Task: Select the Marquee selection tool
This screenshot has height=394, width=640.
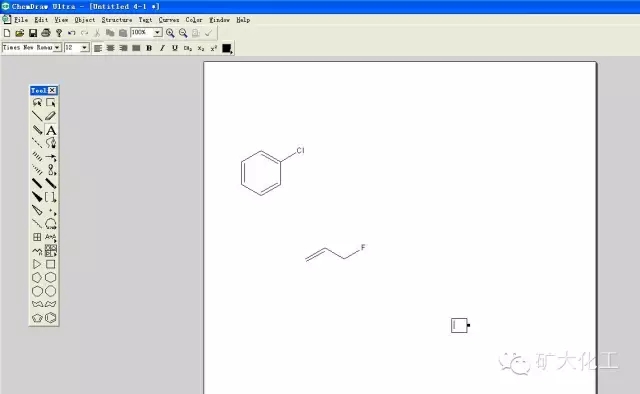Action: 51,102
